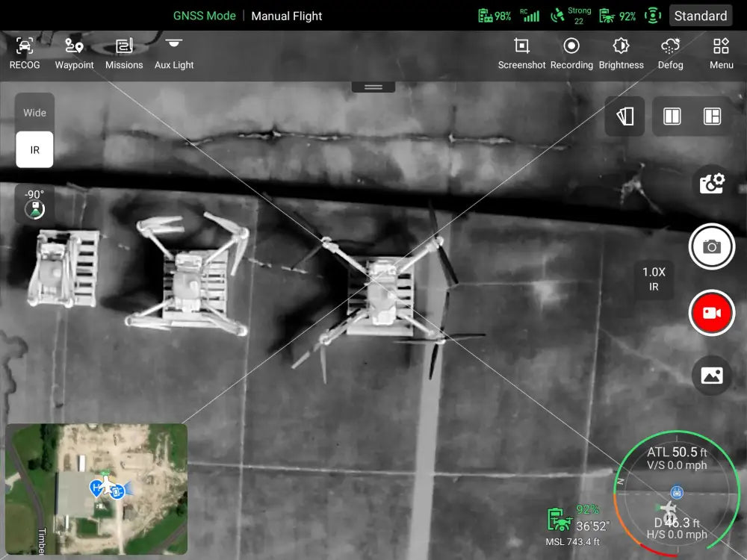
Task: Open the 1.0X IR zoom selector
Action: coord(654,279)
